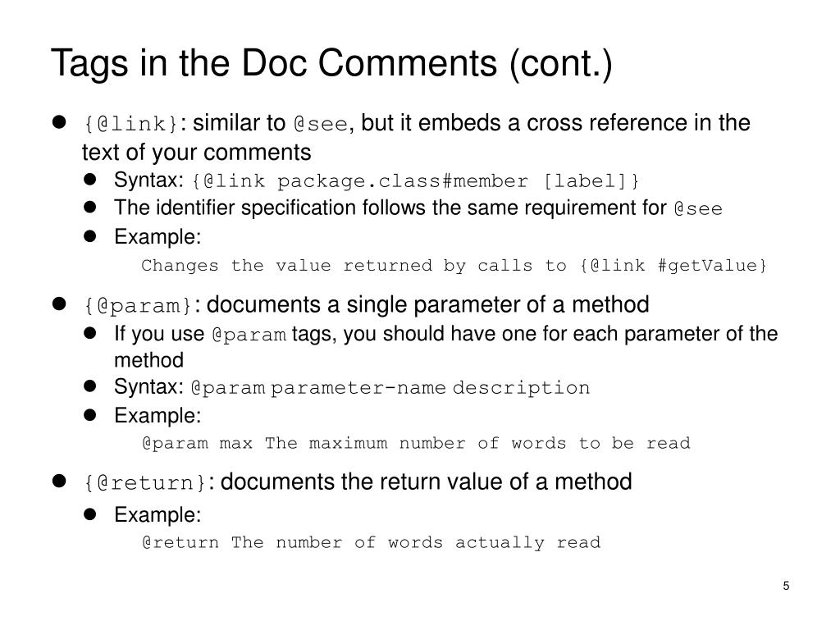Viewport: 840px width, 630px height.
Task: Click the slide title 'Tags in the Doc Comments (cont.)'
Action: (331, 64)
